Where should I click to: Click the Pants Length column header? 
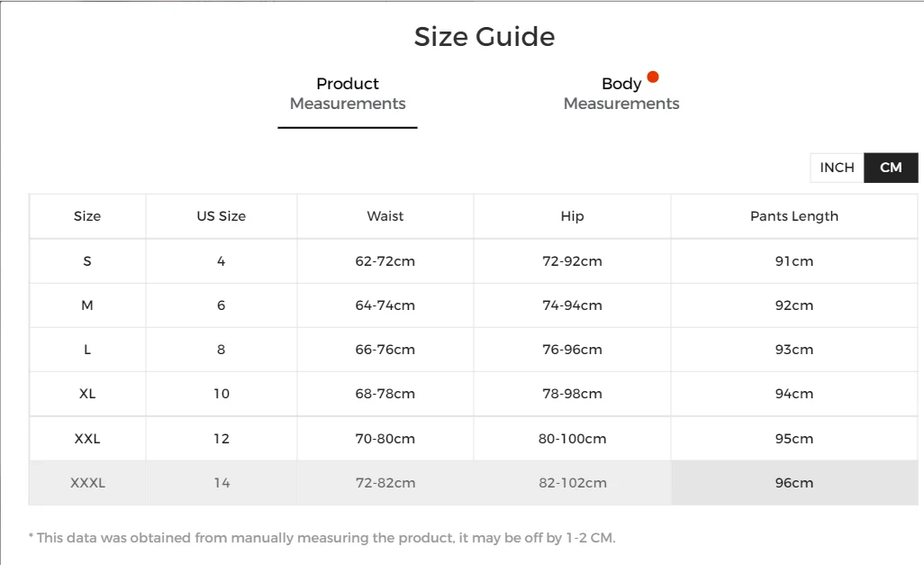[793, 216]
